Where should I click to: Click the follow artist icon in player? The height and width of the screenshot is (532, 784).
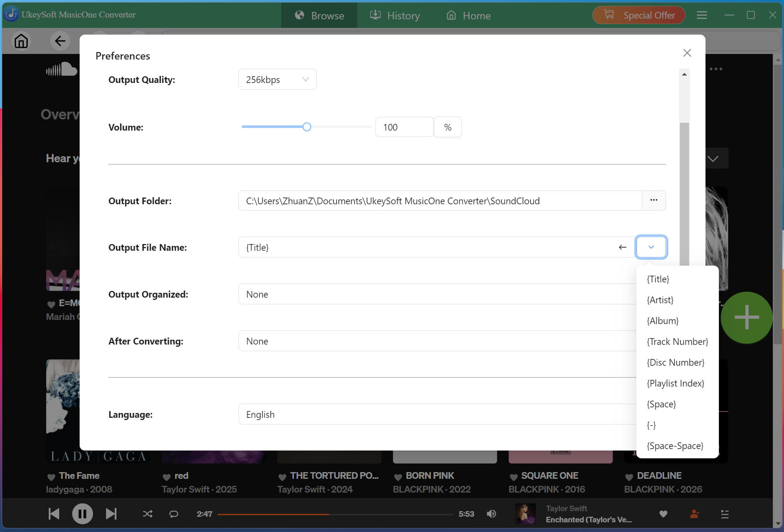694,514
